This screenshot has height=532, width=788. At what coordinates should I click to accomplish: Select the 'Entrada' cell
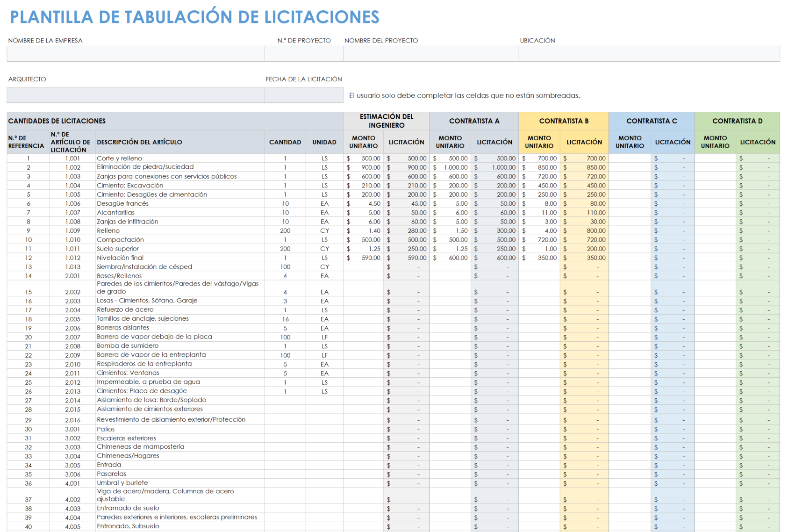(x=180, y=465)
